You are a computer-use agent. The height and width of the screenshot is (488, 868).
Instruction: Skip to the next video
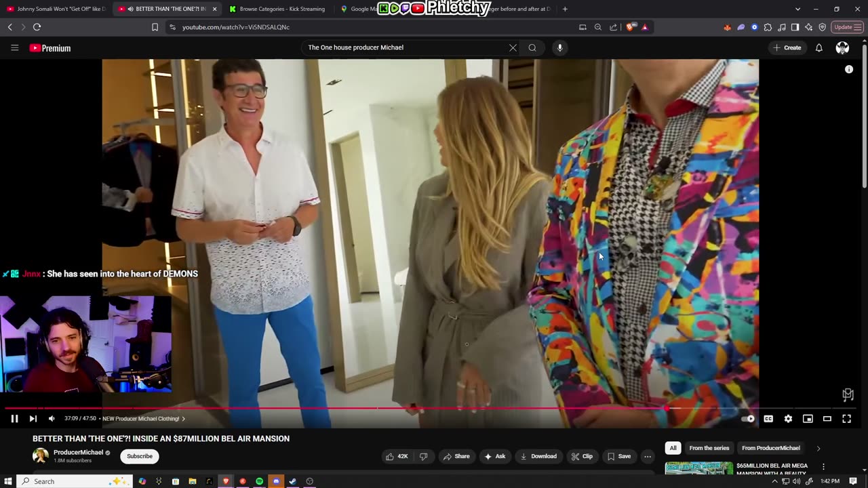pyautogui.click(x=33, y=419)
